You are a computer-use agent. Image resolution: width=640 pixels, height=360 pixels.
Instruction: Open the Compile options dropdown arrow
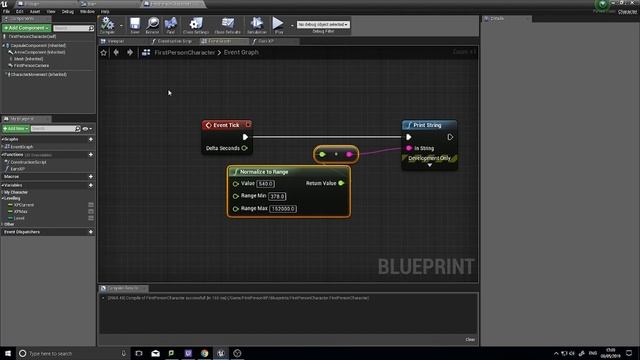click(121, 25)
